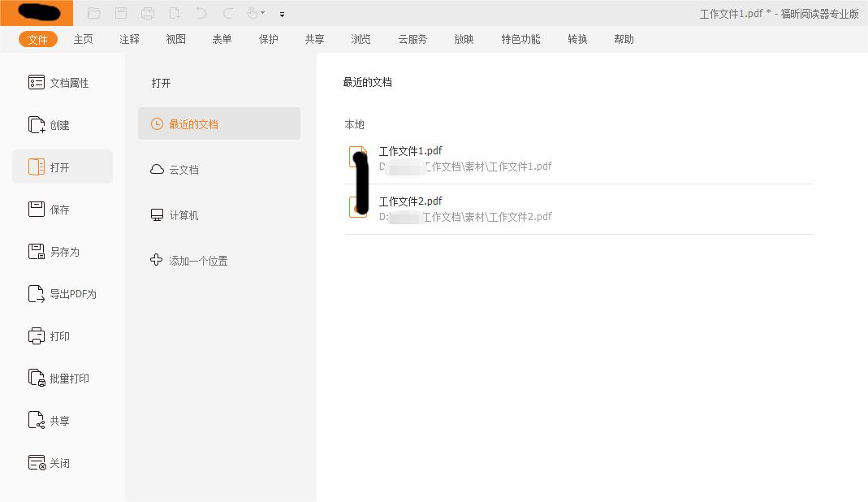Open 工作文件2.pdf from recent documents
The height and width of the screenshot is (502, 868).
coord(410,201)
